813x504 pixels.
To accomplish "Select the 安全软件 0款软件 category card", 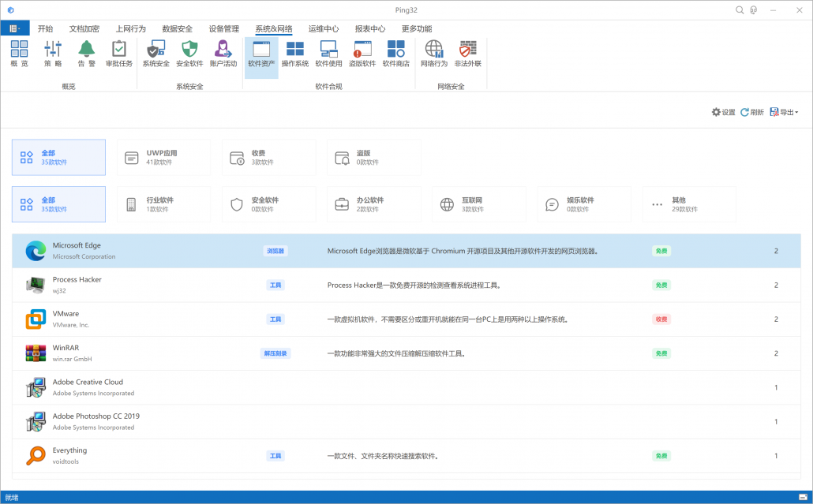I will [x=269, y=204].
